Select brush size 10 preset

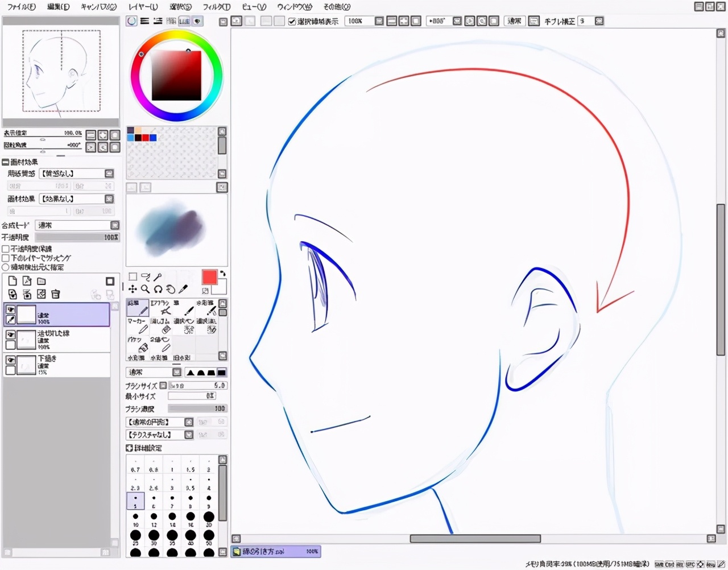pyautogui.click(x=135, y=517)
